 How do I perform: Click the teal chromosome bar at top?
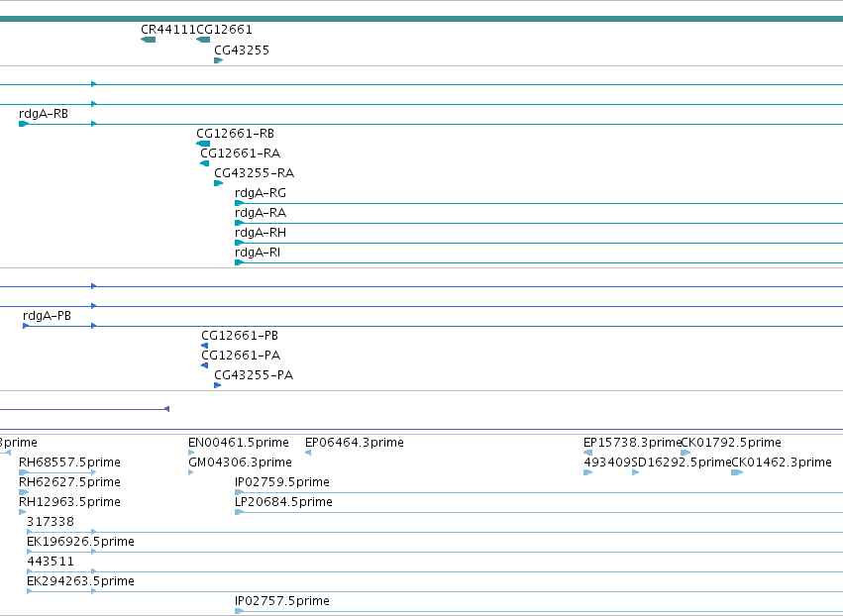click(422, 19)
